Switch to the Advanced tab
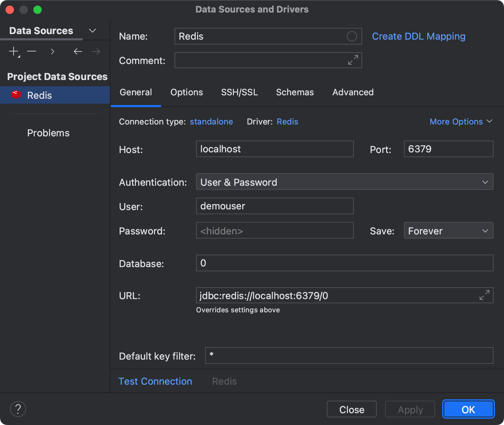 click(352, 92)
